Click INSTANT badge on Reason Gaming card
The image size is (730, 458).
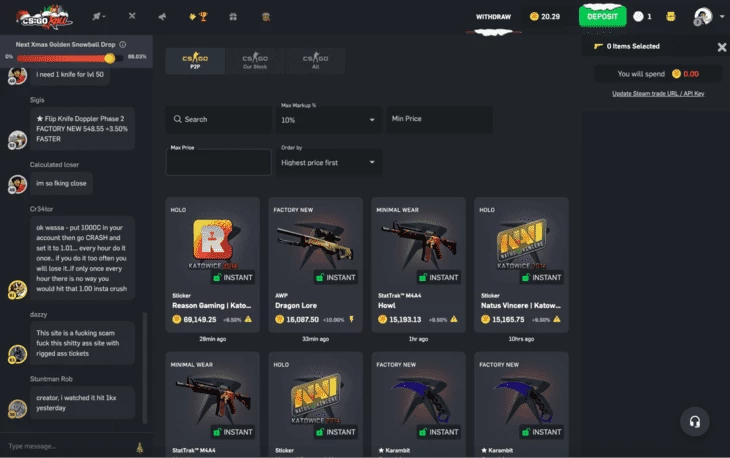233,277
